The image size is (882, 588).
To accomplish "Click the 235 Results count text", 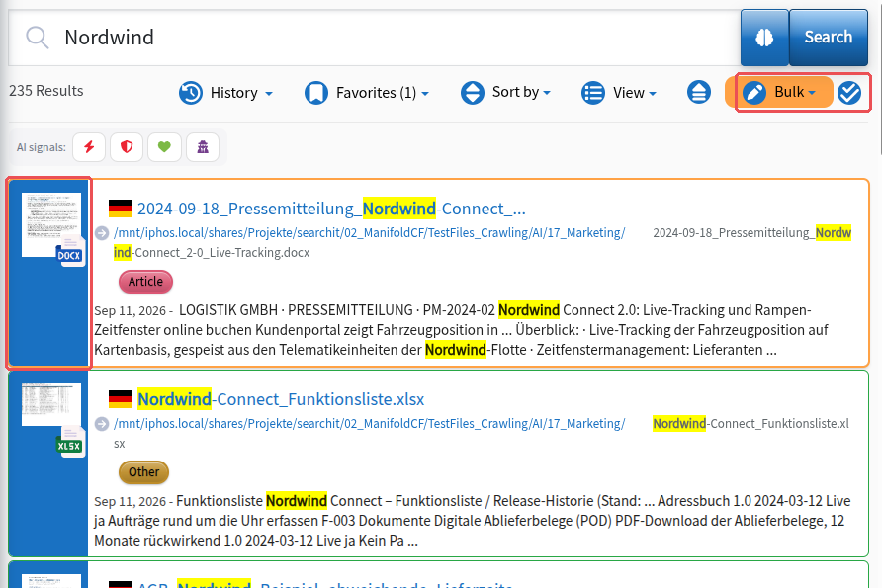I will (x=46, y=91).
